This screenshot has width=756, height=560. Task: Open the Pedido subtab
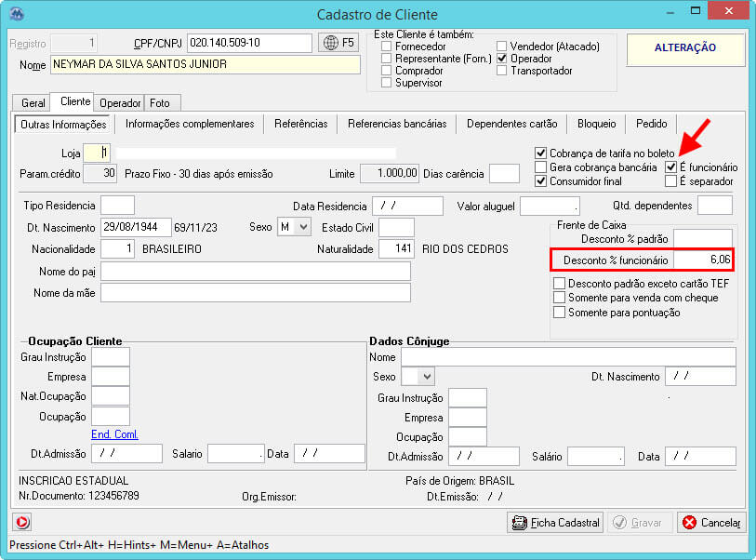(651, 124)
